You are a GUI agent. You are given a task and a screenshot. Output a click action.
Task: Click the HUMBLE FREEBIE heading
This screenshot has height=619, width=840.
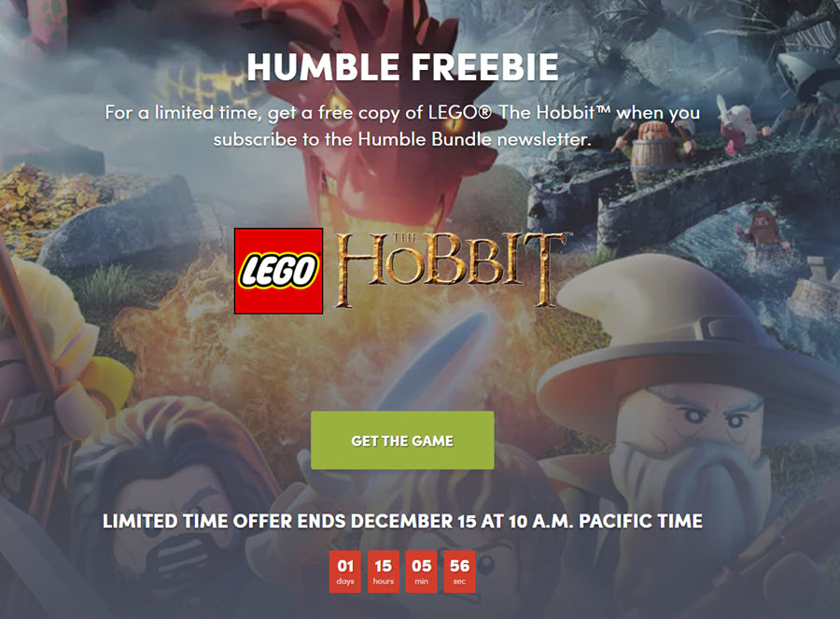point(403,67)
